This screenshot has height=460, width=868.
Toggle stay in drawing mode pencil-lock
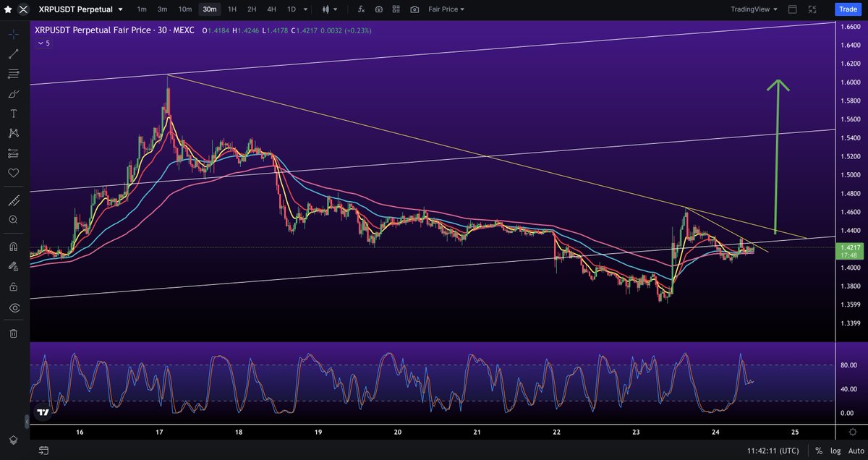tap(13, 266)
